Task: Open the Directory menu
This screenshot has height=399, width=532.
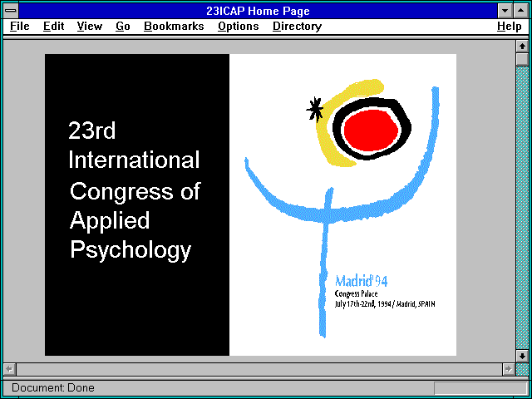Action: (x=298, y=27)
